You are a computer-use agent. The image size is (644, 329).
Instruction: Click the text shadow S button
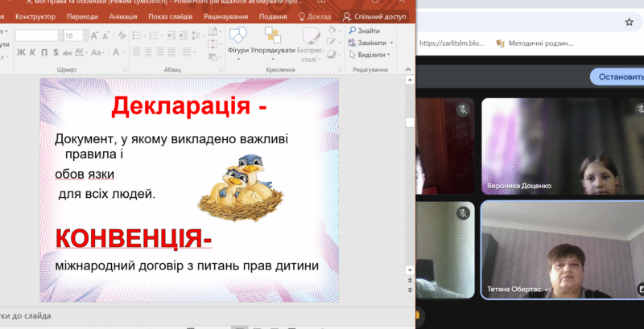click(x=56, y=54)
